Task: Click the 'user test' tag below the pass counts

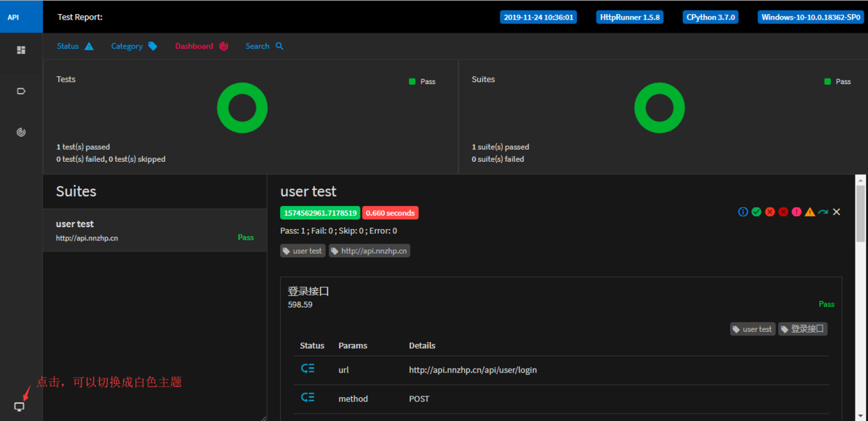Action: click(x=302, y=251)
